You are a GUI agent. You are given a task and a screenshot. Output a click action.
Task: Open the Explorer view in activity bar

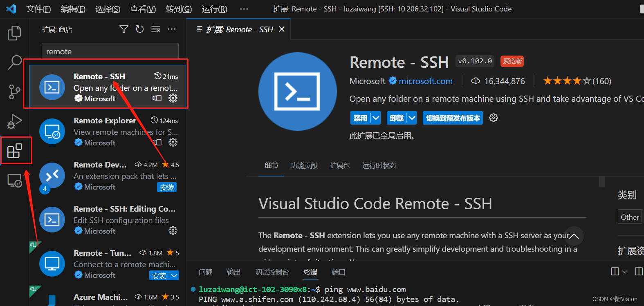click(x=15, y=33)
